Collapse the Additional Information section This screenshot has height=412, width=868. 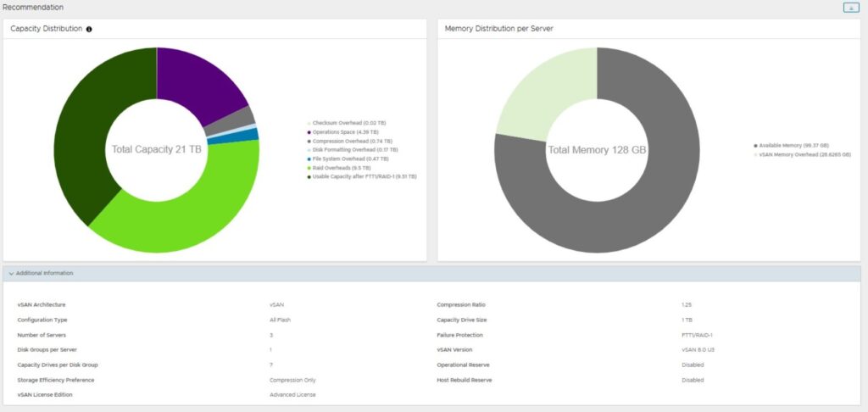tap(11, 273)
